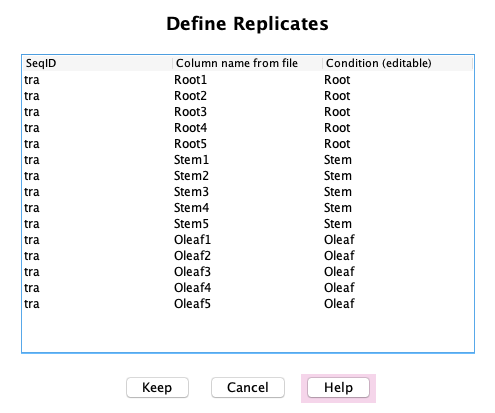Edit the Condition cell for Oleaf1
This screenshot has width=495, height=413.
(398, 240)
